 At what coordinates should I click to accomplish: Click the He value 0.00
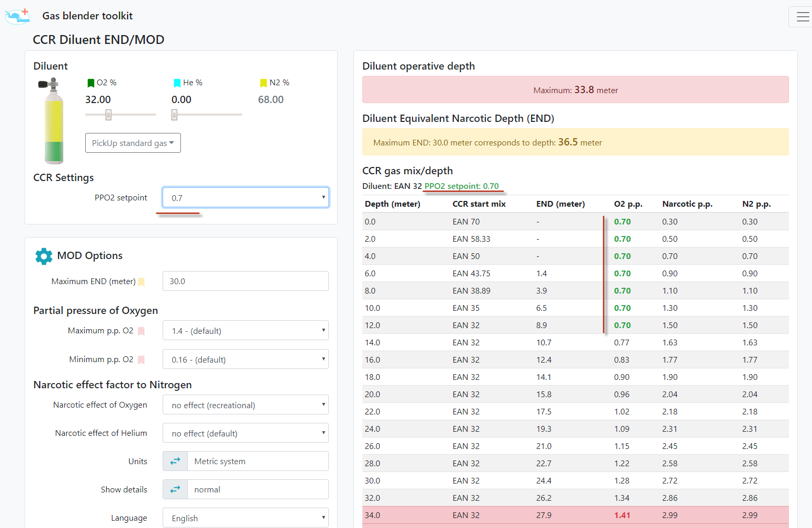click(181, 99)
